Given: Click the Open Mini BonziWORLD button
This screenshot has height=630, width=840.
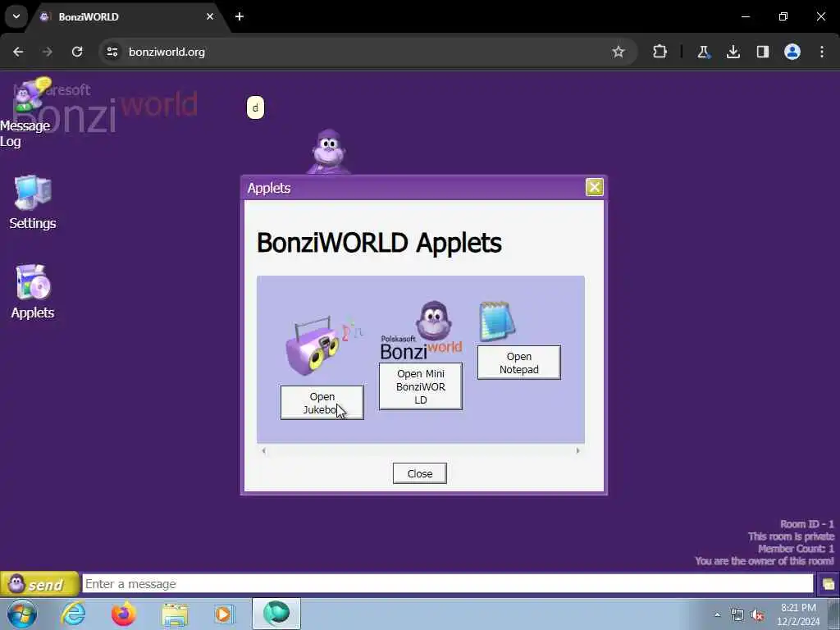Looking at the screenshot, I should [x=421, y=386].
